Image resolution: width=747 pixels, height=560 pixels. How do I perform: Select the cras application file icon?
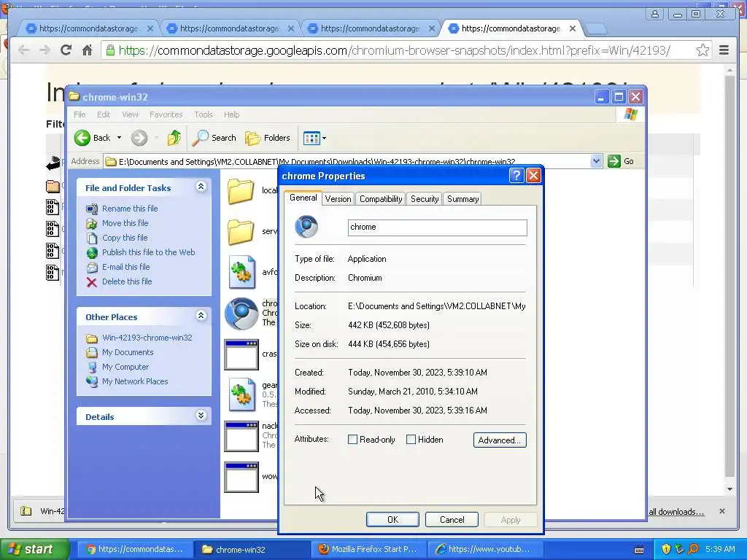[x=241, y=354]
